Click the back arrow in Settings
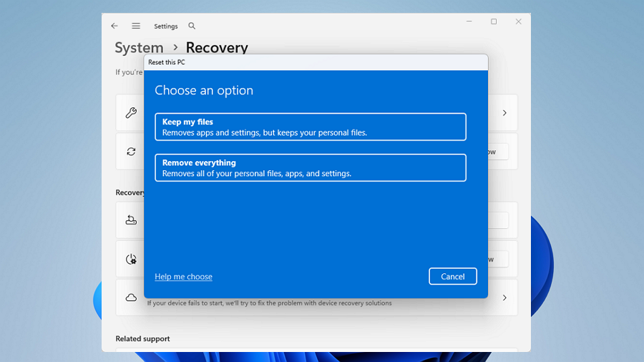 coord(114,26)
